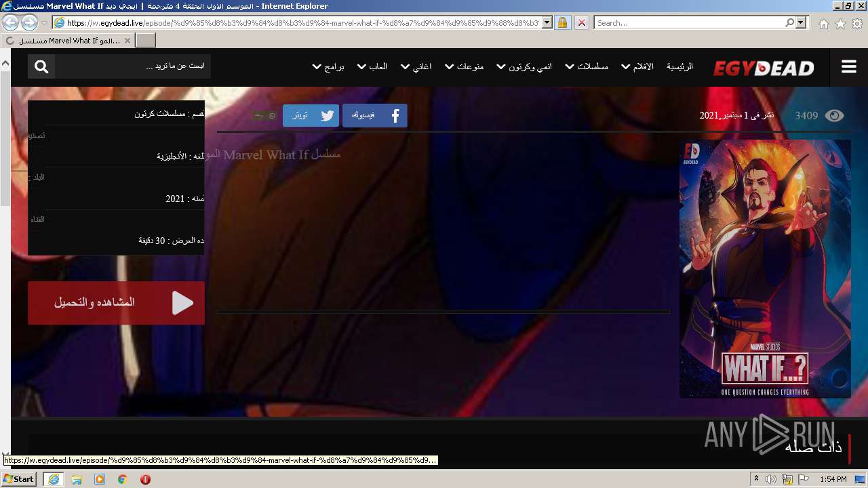The image size is (868, 488).
Task: Launch Chrome from the taskbar
Action: 123,479
